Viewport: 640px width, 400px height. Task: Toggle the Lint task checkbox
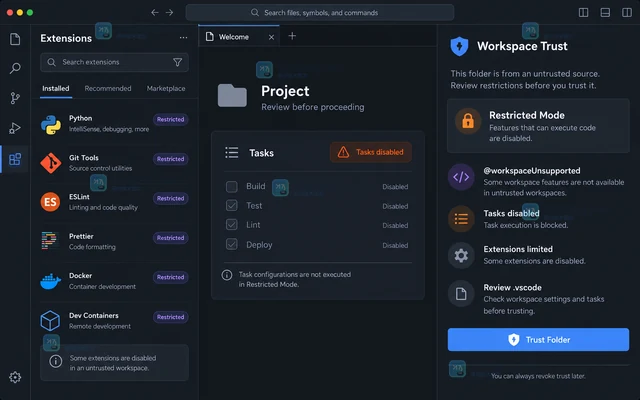pyautogui.click(x=232, y=224)
